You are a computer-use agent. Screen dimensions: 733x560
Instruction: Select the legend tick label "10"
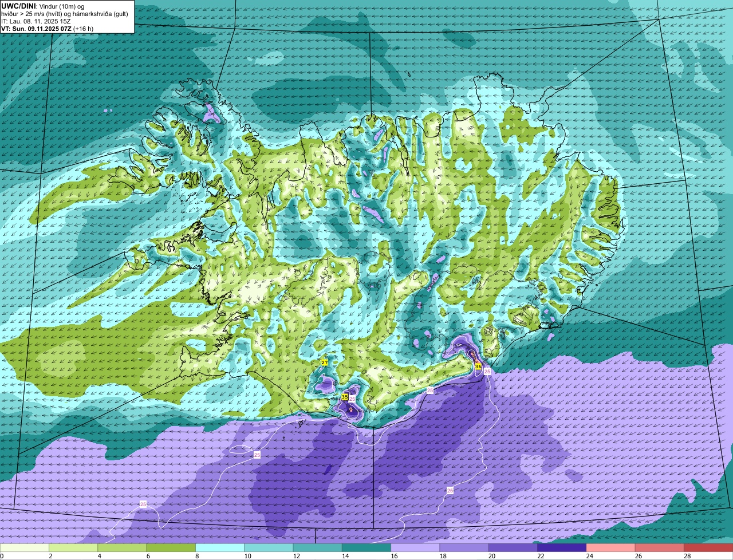pyautogui.click(x=247, y=556)
